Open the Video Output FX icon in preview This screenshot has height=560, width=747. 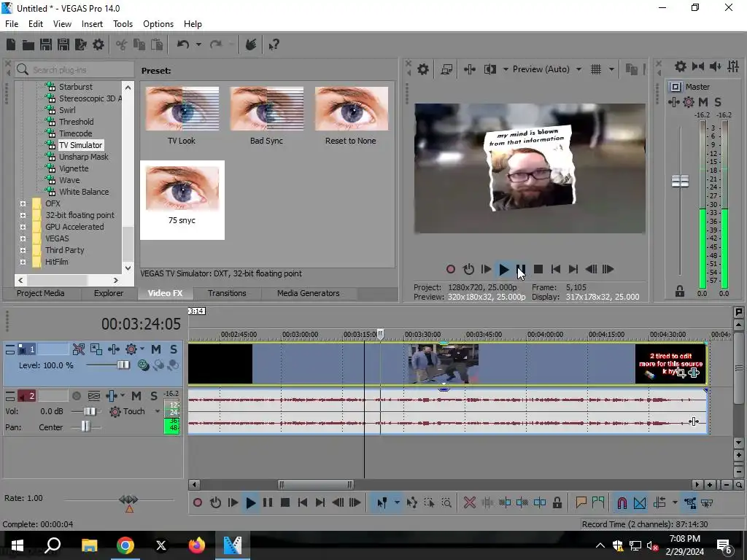[x=470, y=69]
